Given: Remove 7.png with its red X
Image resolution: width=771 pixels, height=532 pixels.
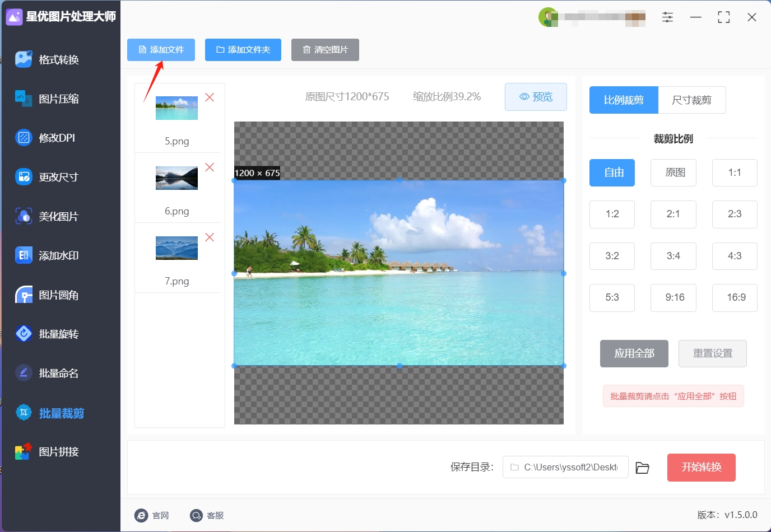Looking at the screenshot, I should coord(210,237).
